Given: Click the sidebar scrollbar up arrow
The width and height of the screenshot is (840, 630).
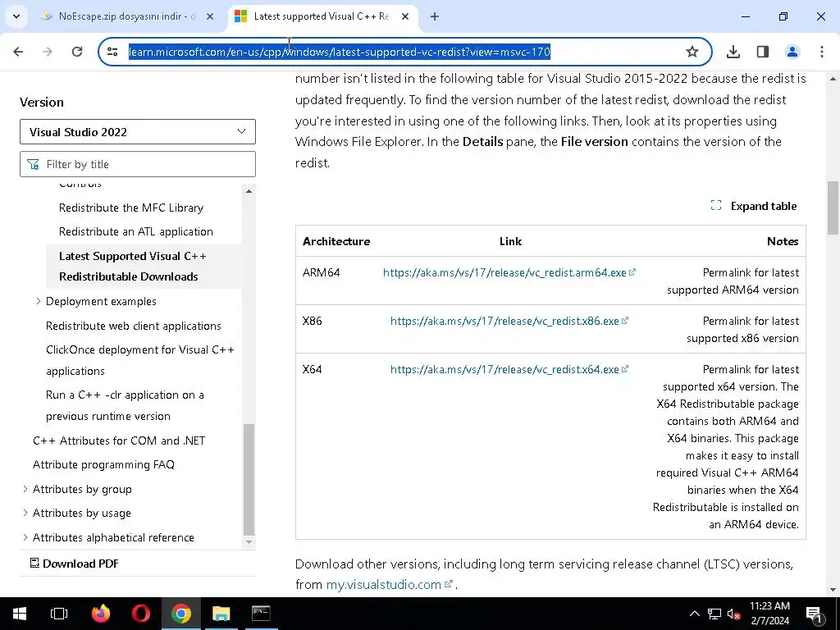Looking at the screenshot, I should [249, 191].
